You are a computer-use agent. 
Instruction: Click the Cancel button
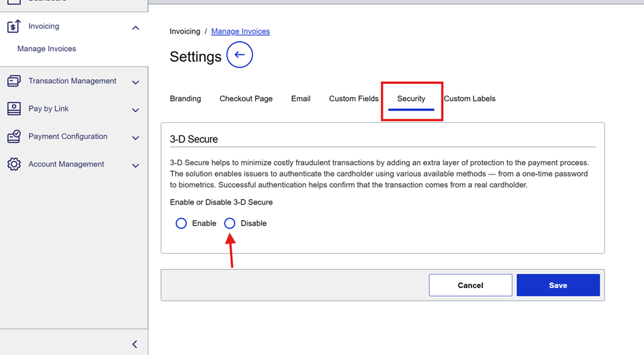(x=470, y=285)
